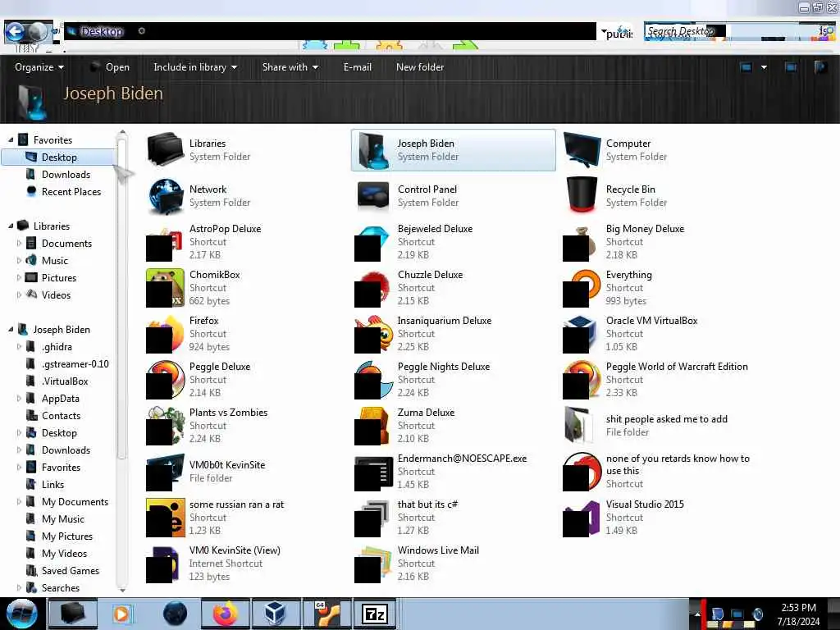Click the Open toolbar button
The image size is (840, 630).
pos(110,67)
